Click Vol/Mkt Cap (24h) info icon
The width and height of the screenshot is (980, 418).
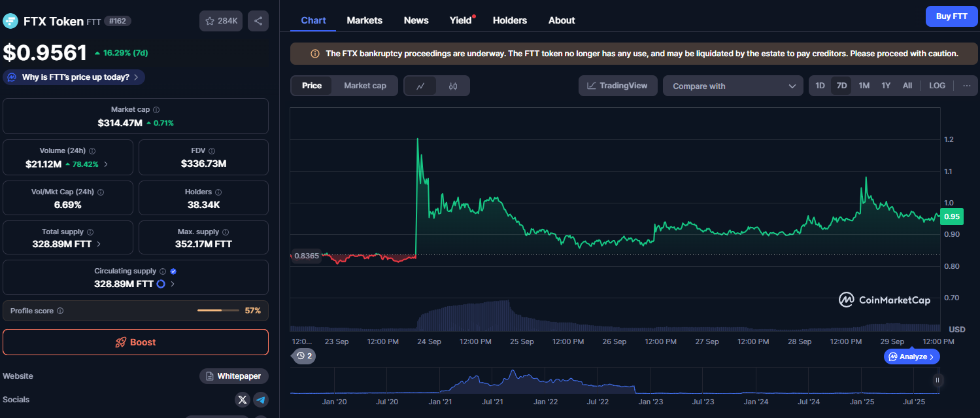pyautogui.click(x=101, y=192)
